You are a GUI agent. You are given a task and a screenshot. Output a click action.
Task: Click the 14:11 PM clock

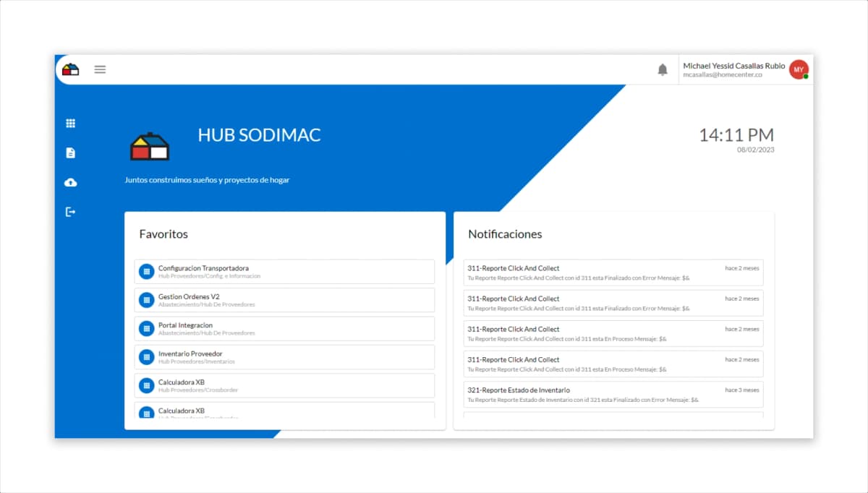tap(736, 134)
